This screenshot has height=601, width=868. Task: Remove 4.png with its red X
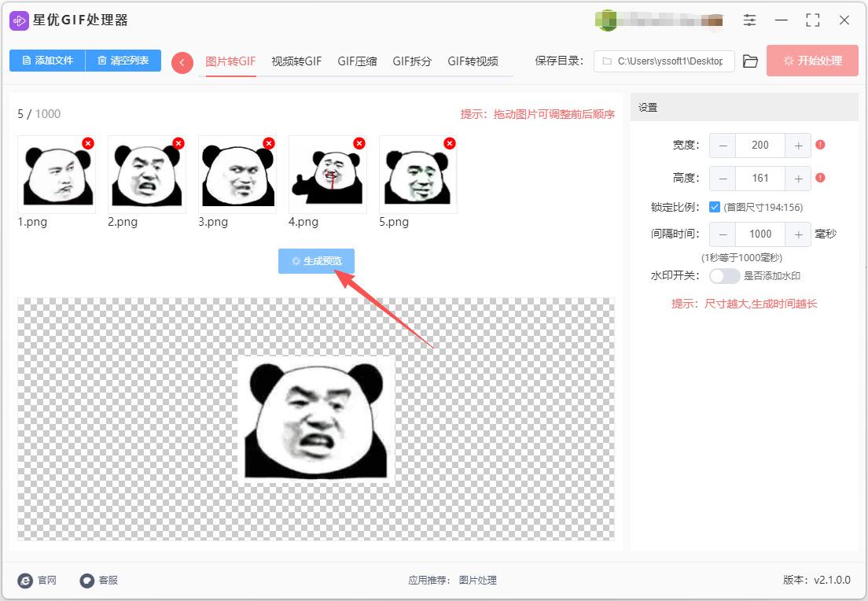(x=359, y=143)
